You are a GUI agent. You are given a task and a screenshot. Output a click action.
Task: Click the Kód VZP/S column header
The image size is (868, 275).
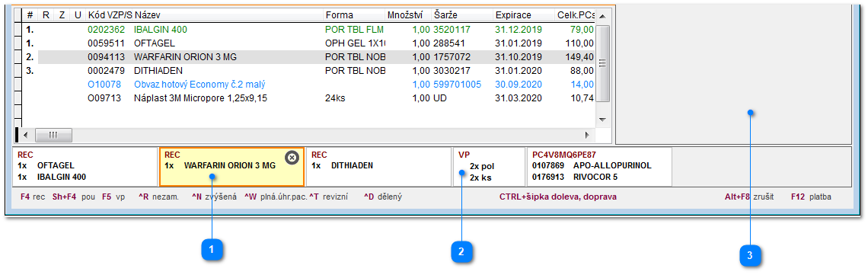point(110,15)
